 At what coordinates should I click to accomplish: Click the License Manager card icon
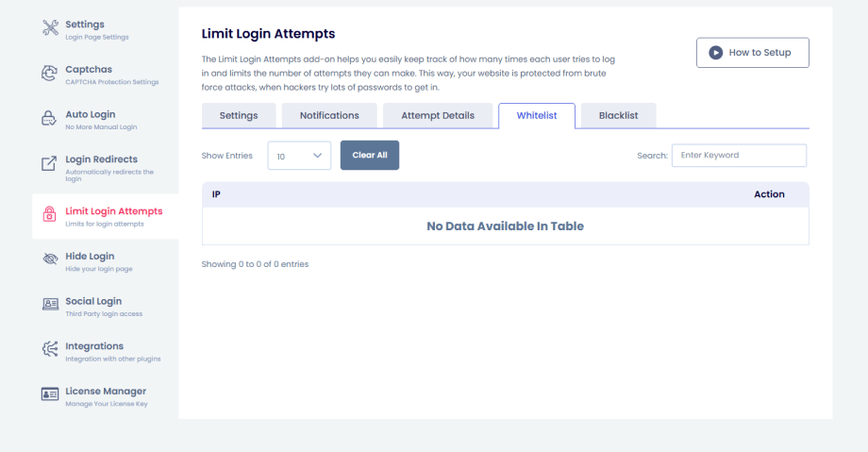point(50,393)
